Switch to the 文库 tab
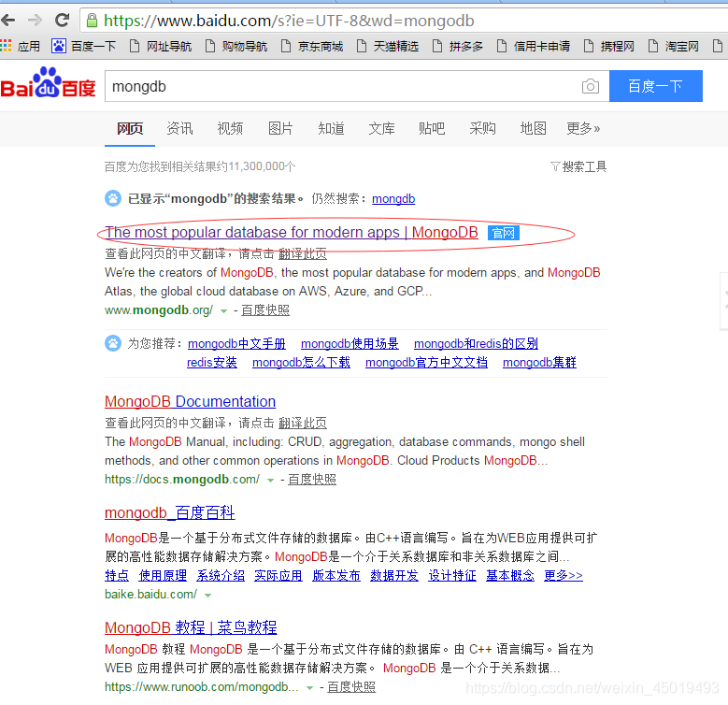This screenshot has width=728, height=705. pyautogui.click(x=381, y=128)
